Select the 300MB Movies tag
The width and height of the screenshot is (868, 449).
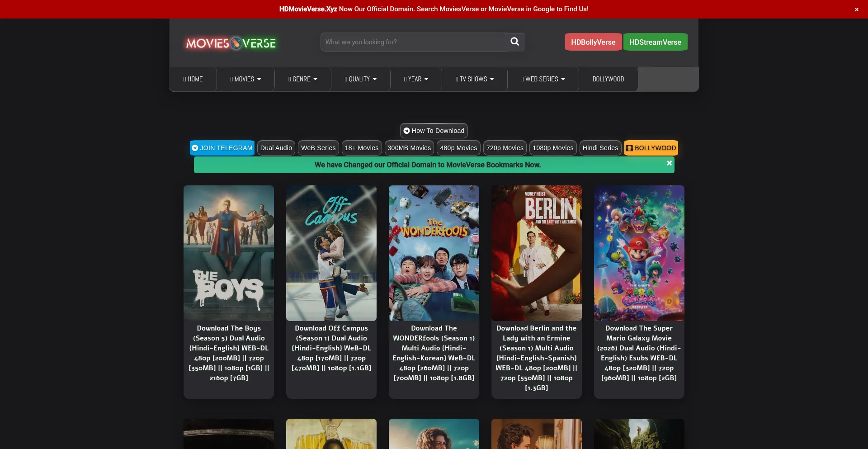pyautogui.click(x=409, y=148)
